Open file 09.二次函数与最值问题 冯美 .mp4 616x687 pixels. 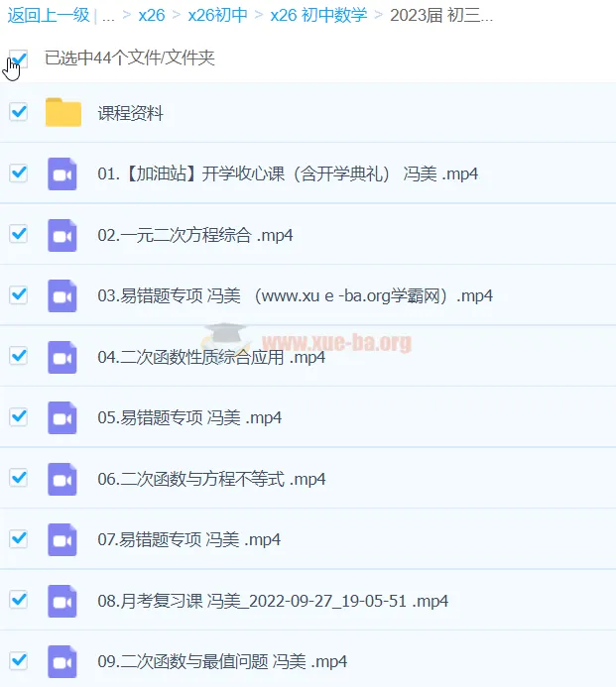pos(222,661)
